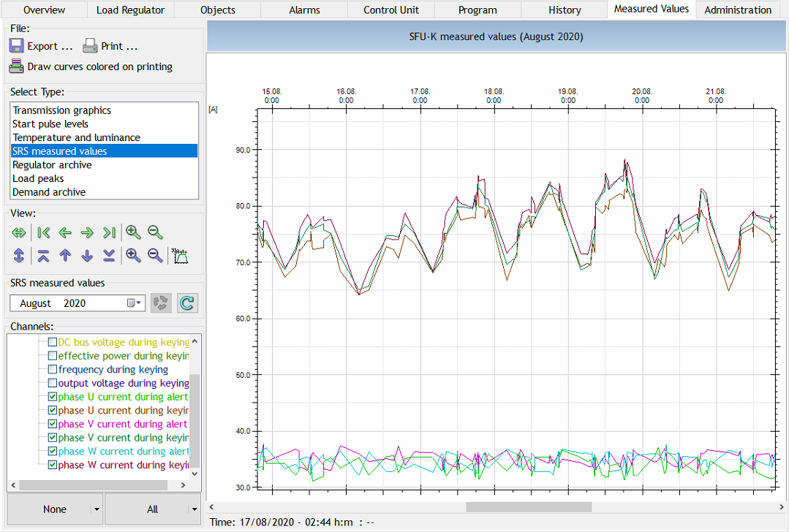Viewport: 789px width, 532px height.
Task: Expand the All button dropdown arrow
Action: coord(194,509)
